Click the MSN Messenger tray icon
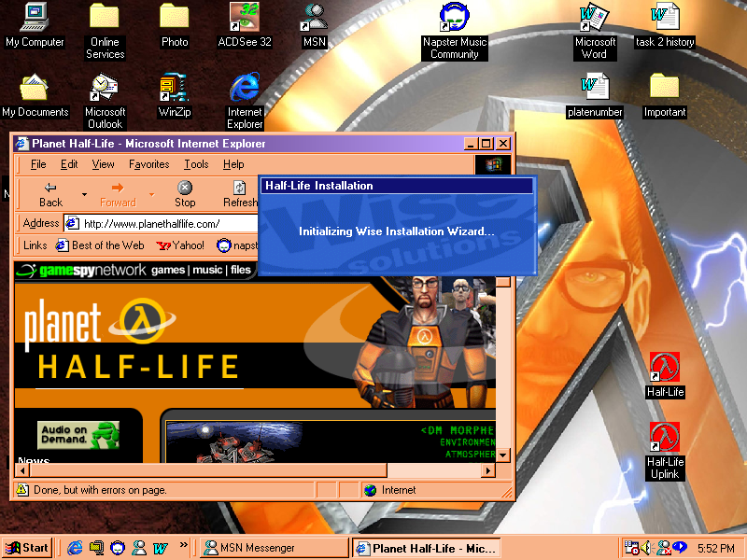This screenshot has width=747, height=560. tap(662, 548)
